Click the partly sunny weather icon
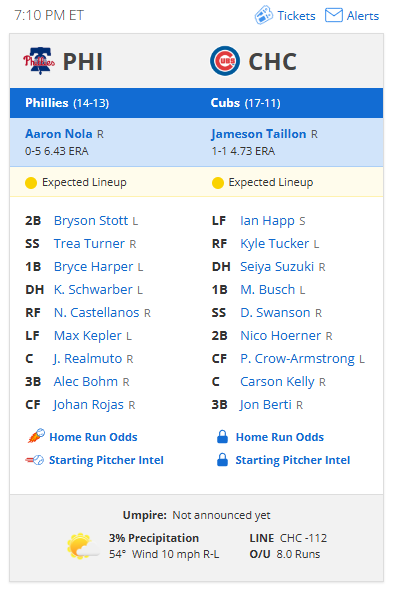 [x=83, y=546]
